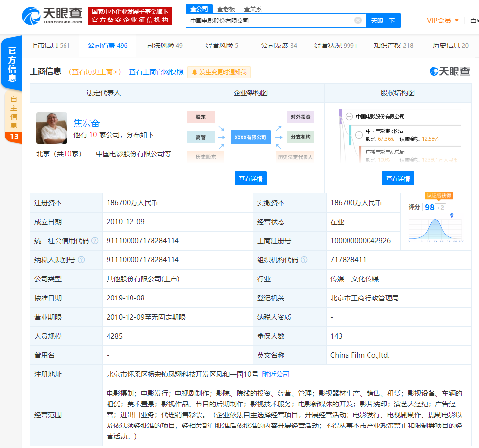Click the score distribution chart marker
The width and height of the screenshot is (479, 448).
452,215
